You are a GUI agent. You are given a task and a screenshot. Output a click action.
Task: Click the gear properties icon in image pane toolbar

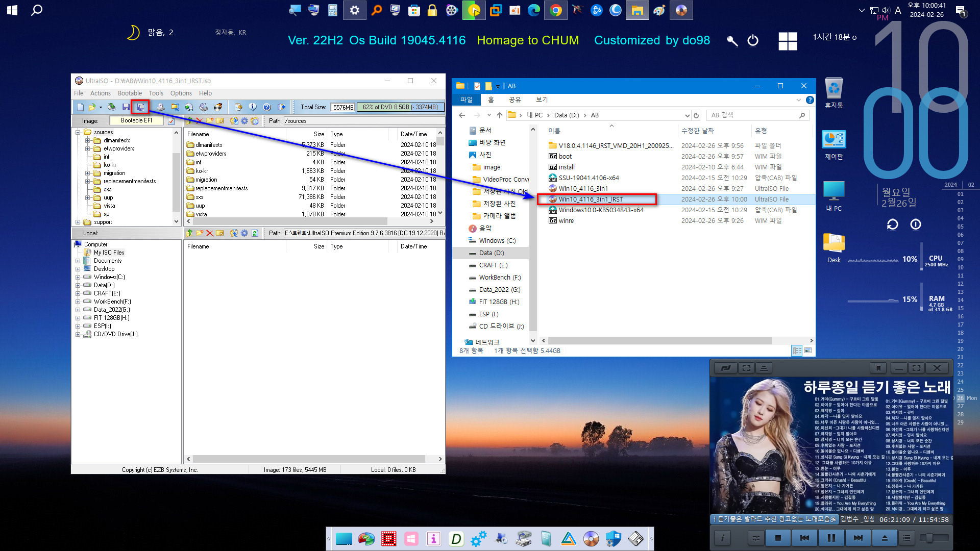pyautogui.click(x=244, y=121)
